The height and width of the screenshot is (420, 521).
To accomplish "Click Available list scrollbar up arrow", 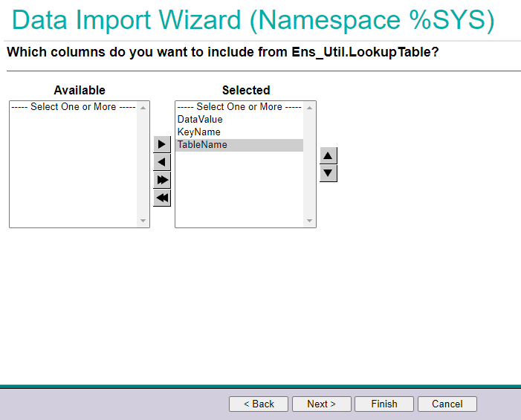I will pos(143,108).
